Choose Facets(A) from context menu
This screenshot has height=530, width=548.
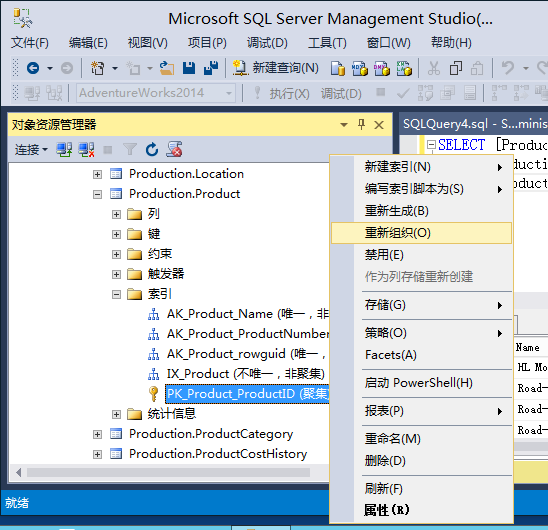(x=421, y=355)
